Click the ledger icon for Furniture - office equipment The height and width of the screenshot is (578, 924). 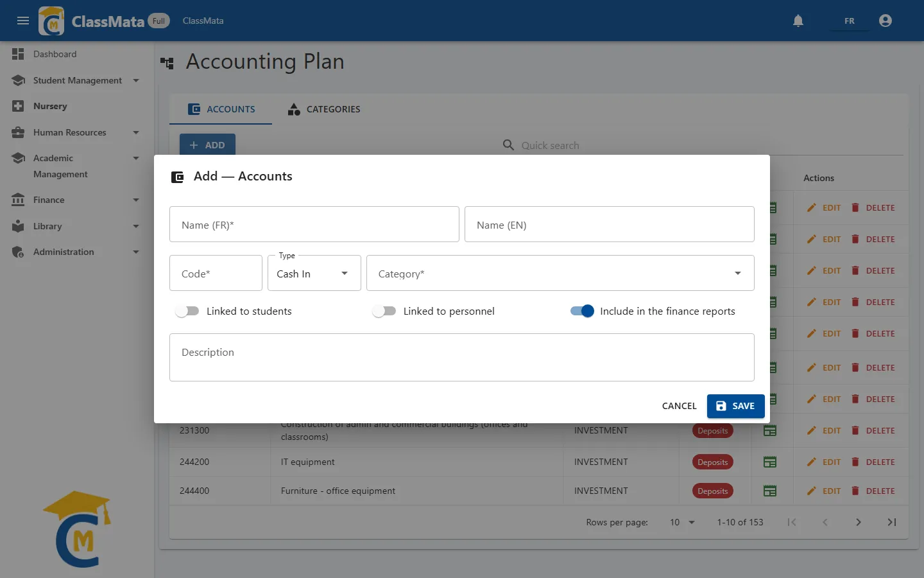point(770,491)
